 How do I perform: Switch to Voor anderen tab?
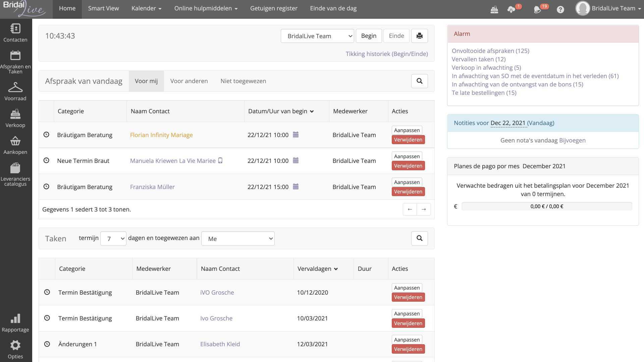coord(189,81)
